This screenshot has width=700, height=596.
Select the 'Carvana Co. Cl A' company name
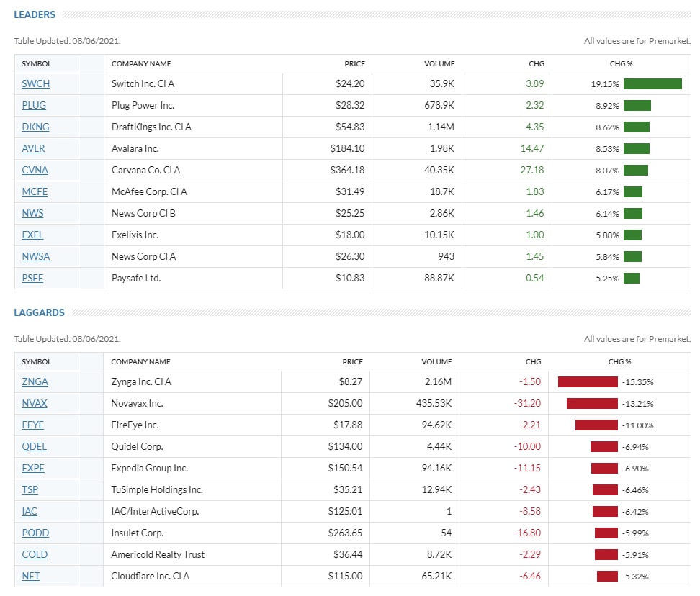tap(146, 171)
